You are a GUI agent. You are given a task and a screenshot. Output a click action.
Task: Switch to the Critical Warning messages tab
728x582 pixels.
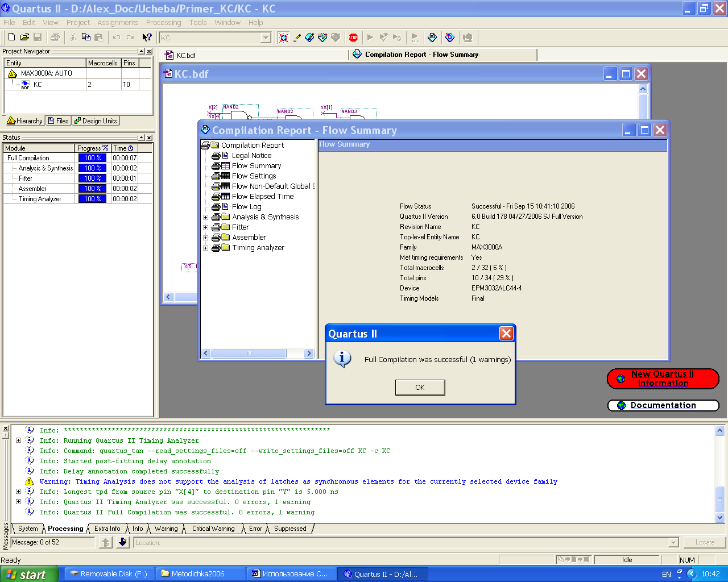click(x=213, y=529)
